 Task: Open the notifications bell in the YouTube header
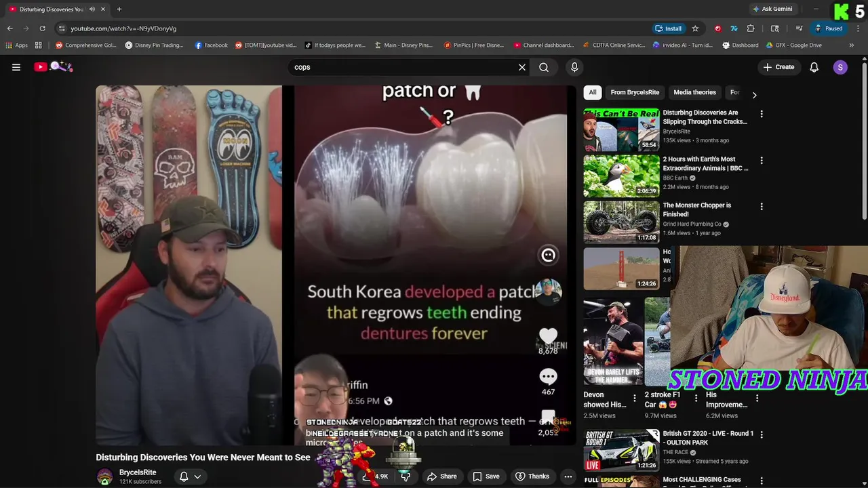814,67
